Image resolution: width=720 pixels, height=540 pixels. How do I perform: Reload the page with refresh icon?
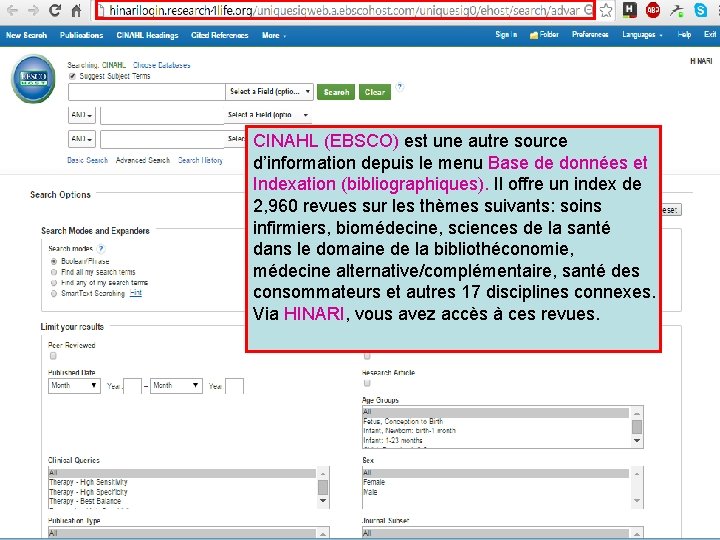[x=55, y=10]
